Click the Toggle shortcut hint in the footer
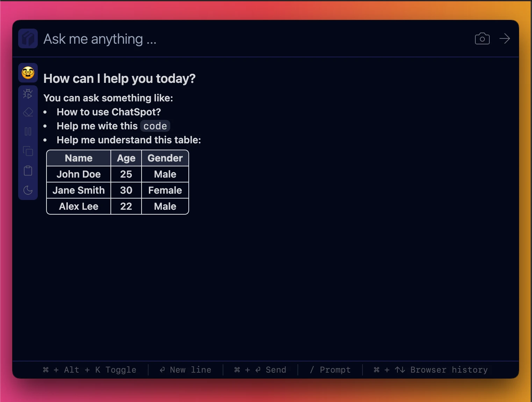 (89, 369)
